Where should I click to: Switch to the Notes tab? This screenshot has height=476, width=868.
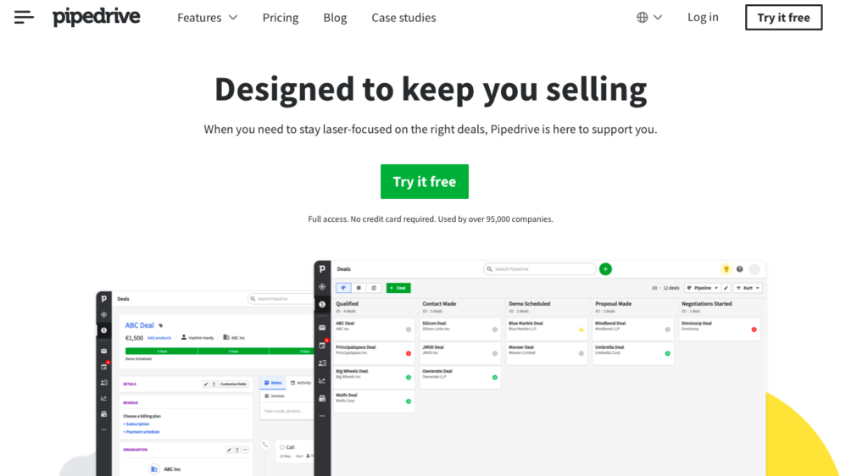[x=272, y=383]
